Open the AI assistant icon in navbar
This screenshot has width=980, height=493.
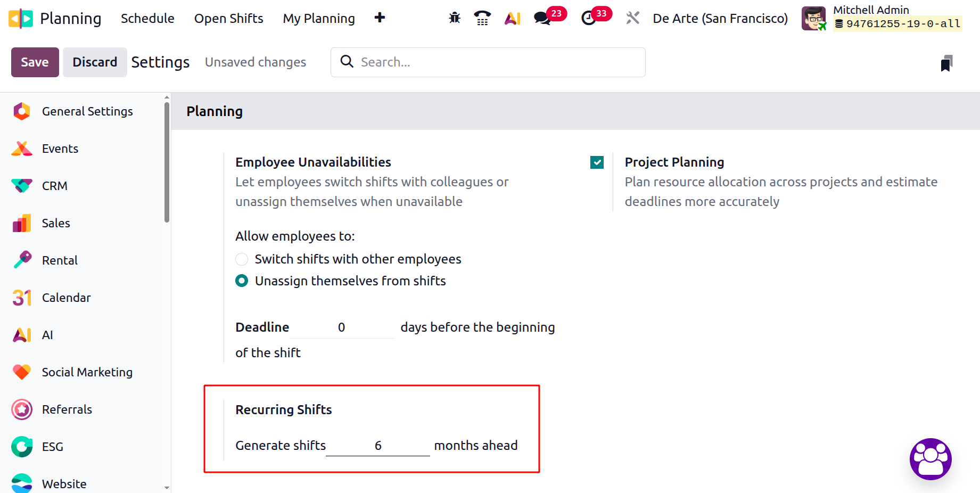[512, 18]
